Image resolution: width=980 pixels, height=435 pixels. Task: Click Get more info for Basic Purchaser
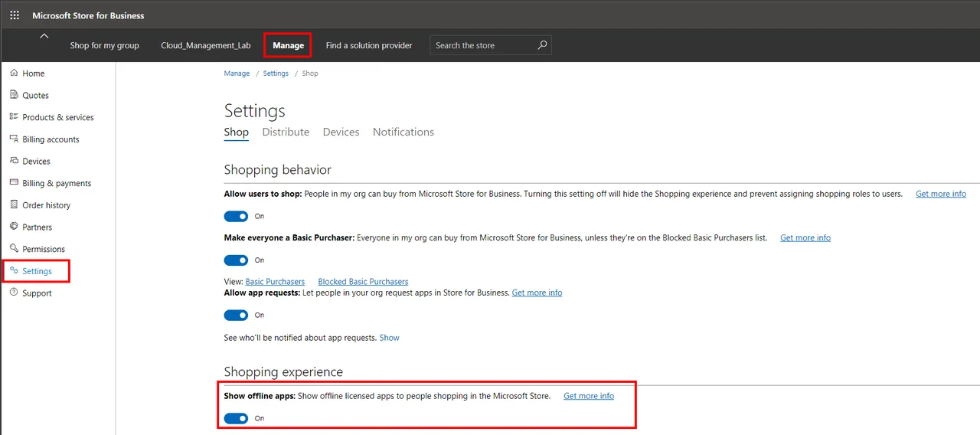(805, 237)
